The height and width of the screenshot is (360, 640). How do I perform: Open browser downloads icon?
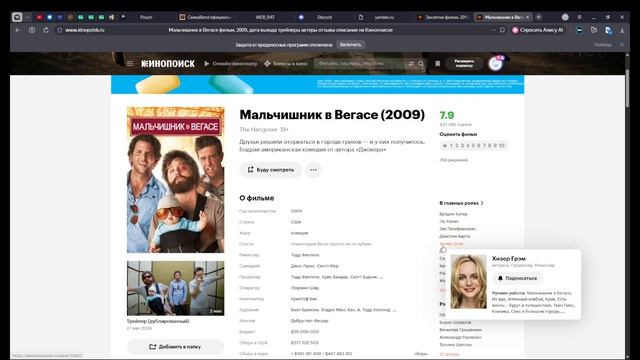(622, 30)
